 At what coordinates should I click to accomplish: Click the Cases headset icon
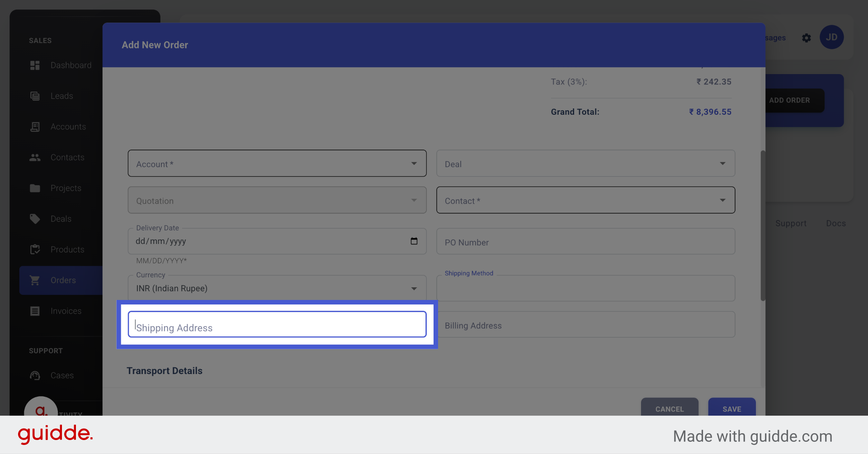(x=35, y=375)
